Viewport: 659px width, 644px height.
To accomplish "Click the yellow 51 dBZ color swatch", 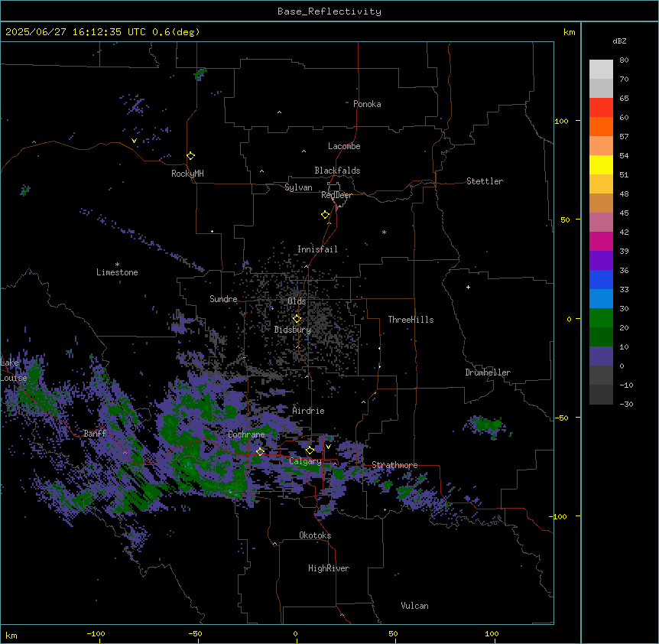I will (601, 164).
